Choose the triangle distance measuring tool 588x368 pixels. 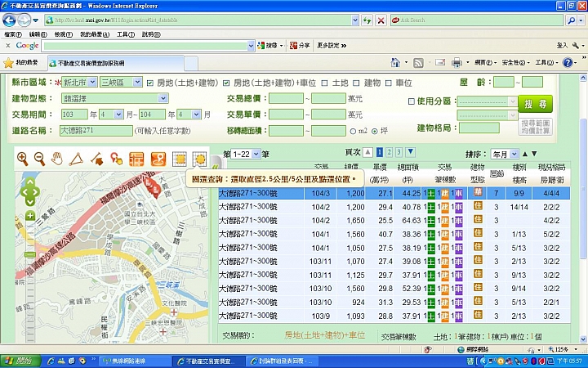point(76,159)
